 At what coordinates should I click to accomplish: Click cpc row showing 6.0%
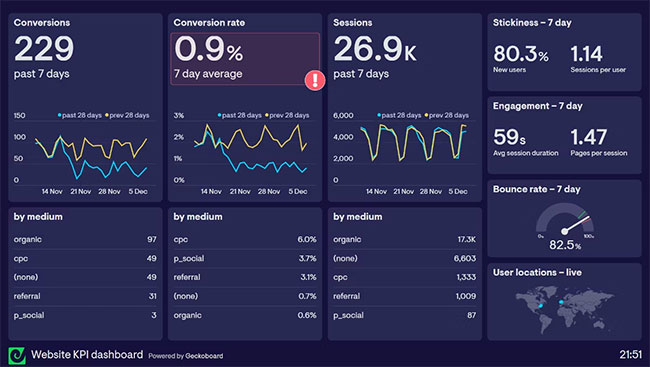[x=245, y=239]
